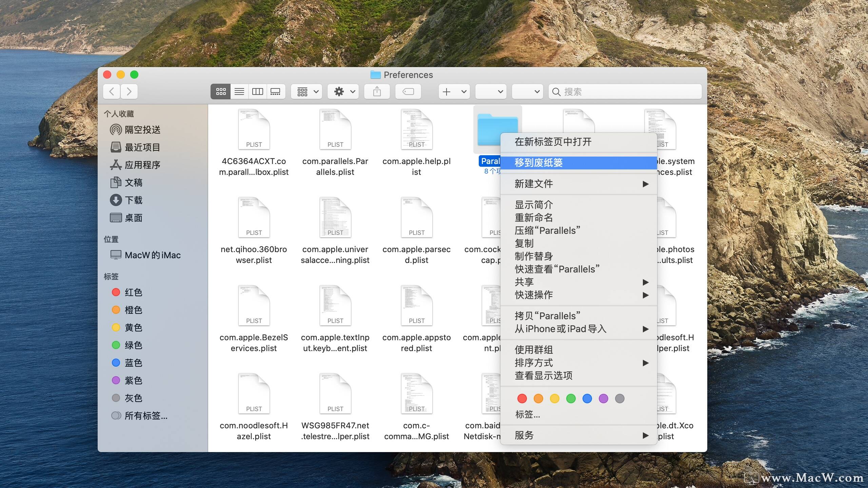Go back with the left arrow button

pos(112,91)
